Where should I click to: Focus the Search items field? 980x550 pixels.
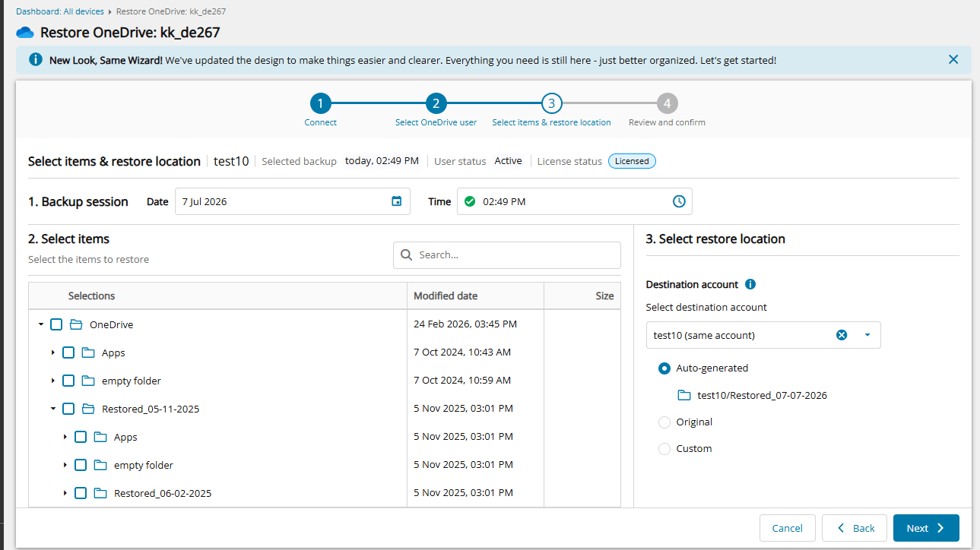click(x=507, y=255)
